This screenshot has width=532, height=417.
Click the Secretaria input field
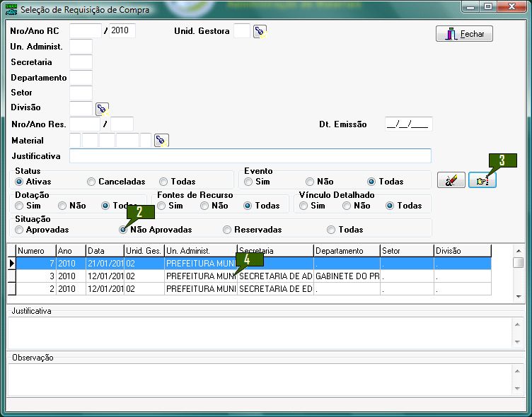click(81, 62)
